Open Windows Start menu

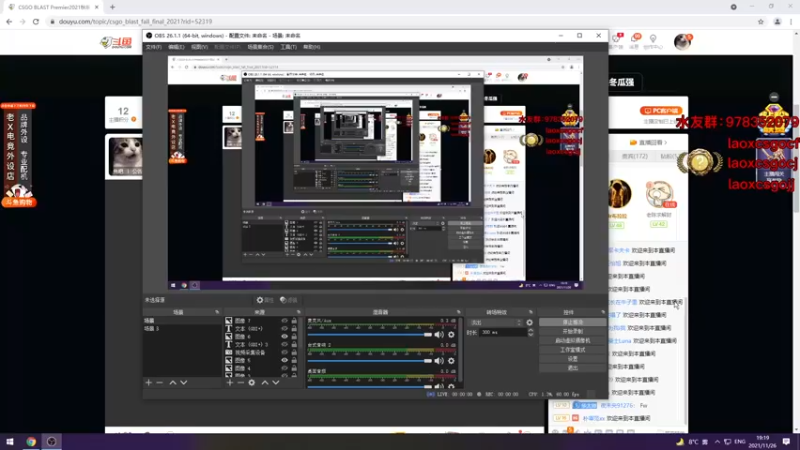tap(10, 441)
